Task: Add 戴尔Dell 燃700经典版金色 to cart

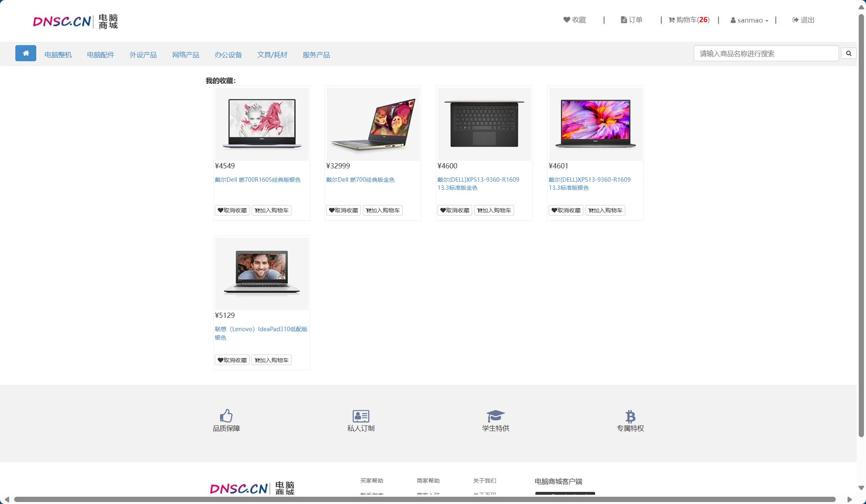Action: [383, 210]
